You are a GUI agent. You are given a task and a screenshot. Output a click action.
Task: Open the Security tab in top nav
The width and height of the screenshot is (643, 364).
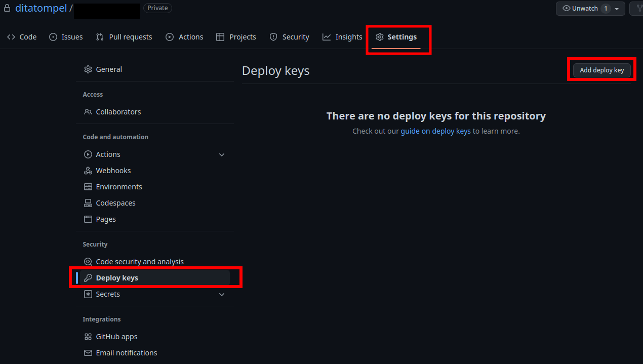click(x=289, y=37)
